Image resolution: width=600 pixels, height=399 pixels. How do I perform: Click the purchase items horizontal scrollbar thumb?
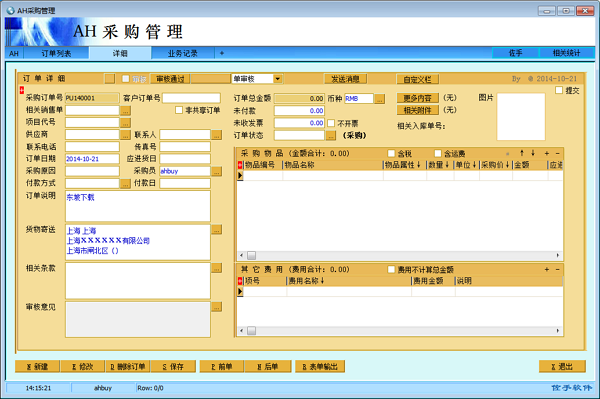251,255
